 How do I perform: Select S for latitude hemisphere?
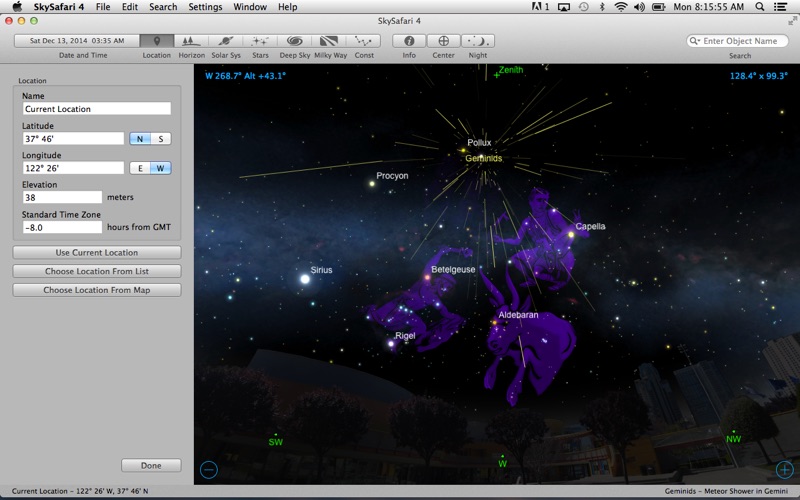pyautogui.click(x=161, y=139)
